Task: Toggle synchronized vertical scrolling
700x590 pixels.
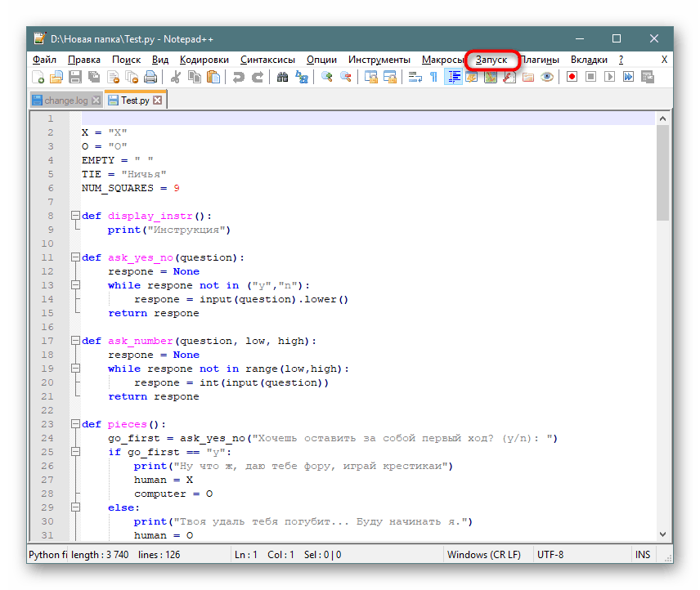Action: coord(370,77)
